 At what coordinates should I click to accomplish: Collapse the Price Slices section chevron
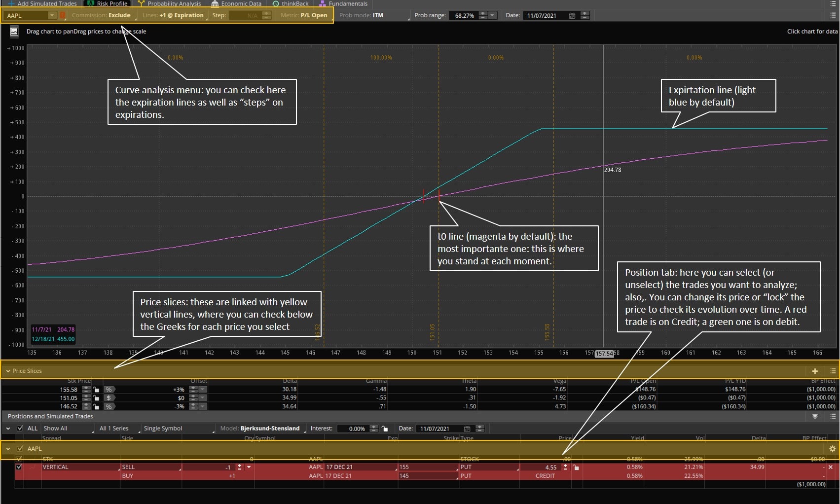7,371
